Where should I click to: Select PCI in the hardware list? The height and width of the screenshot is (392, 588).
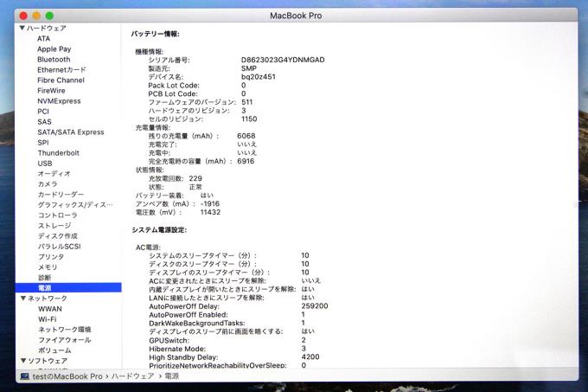[43, 112]
